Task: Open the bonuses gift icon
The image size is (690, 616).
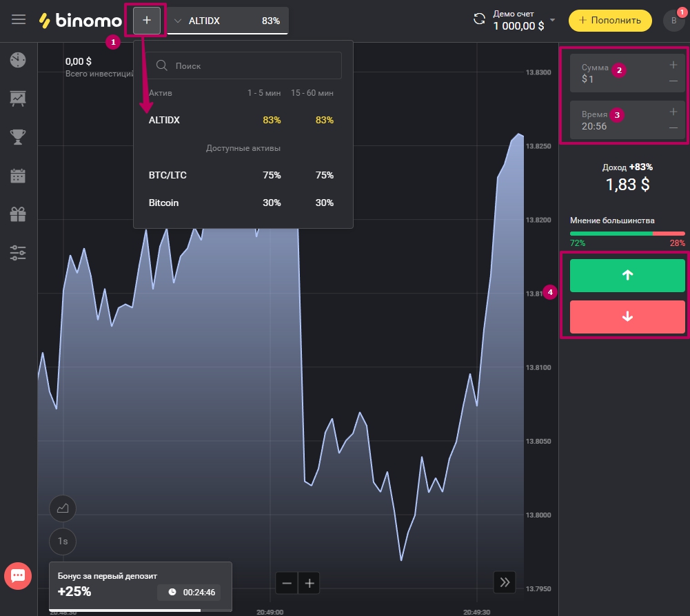Action: click(18, 214)
